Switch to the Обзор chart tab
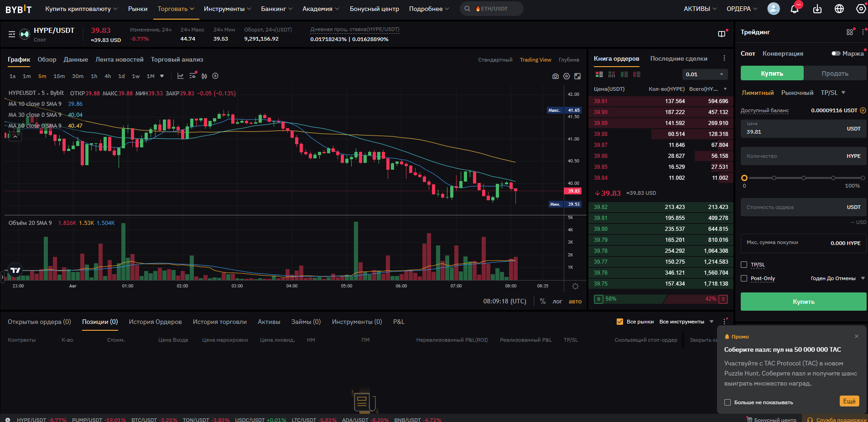The width and height of the screenshot is (868, 422). (x=47, y=59)
